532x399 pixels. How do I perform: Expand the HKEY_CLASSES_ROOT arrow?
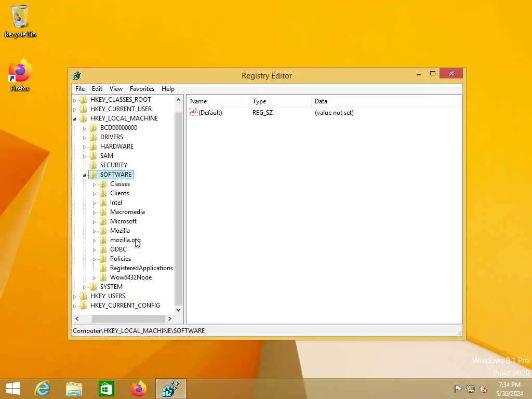click(x=75, y=100)
